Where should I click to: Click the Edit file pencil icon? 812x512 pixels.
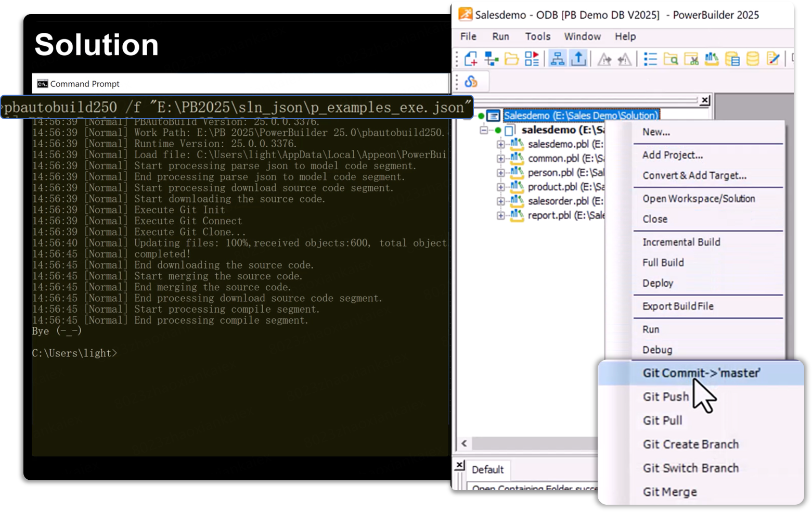click(x=773, y=59)
